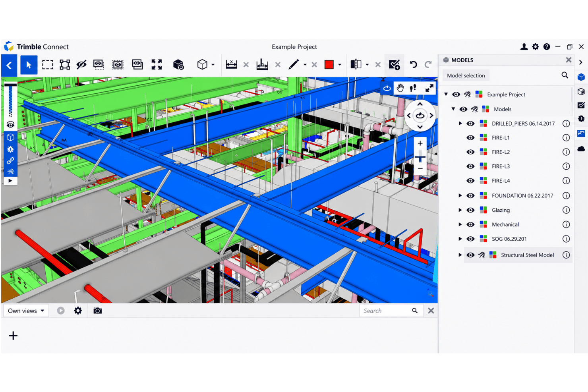588x392 pixels.
Task: Collapse the Models folder
Action: 453,109
